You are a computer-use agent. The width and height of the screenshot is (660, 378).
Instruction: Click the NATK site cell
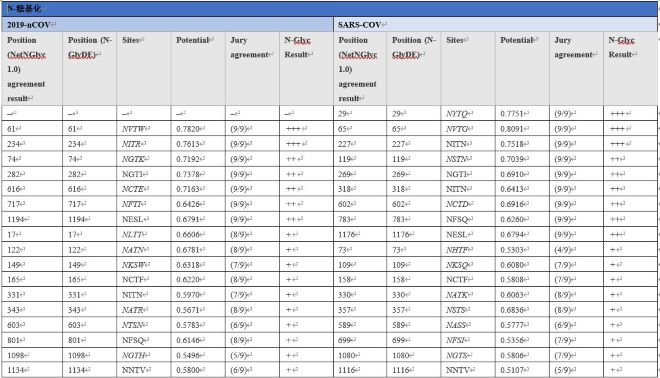coord(468,295)
